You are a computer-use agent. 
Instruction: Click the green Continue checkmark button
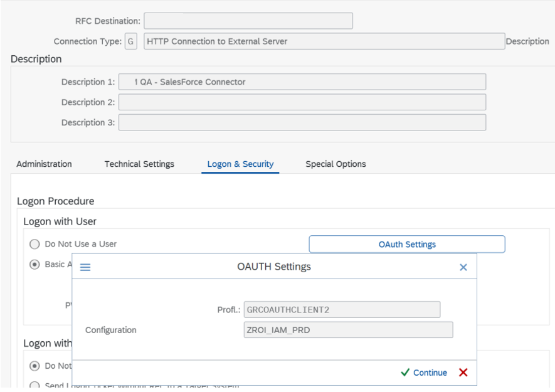pyautogui.click(x=424, y=373)
